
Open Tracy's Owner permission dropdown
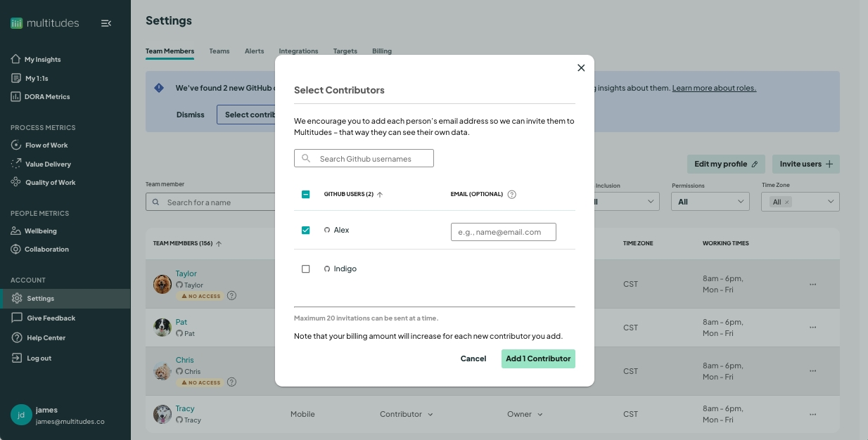coord(525,415)
